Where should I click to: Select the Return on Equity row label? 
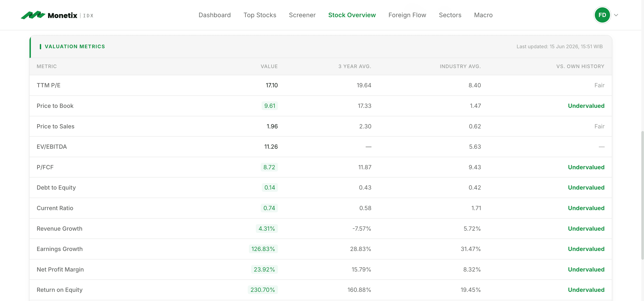pyautogui.click(x=59, y=290)
